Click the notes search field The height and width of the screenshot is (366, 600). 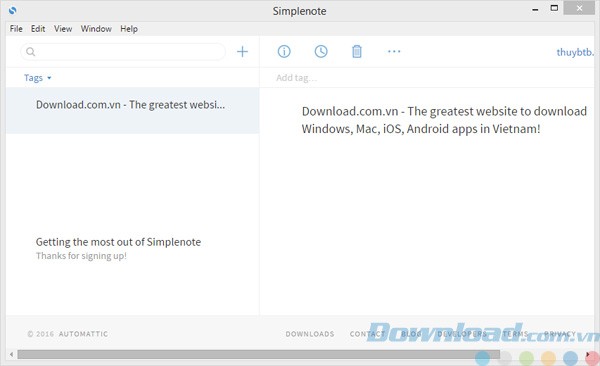coord(123,52)
